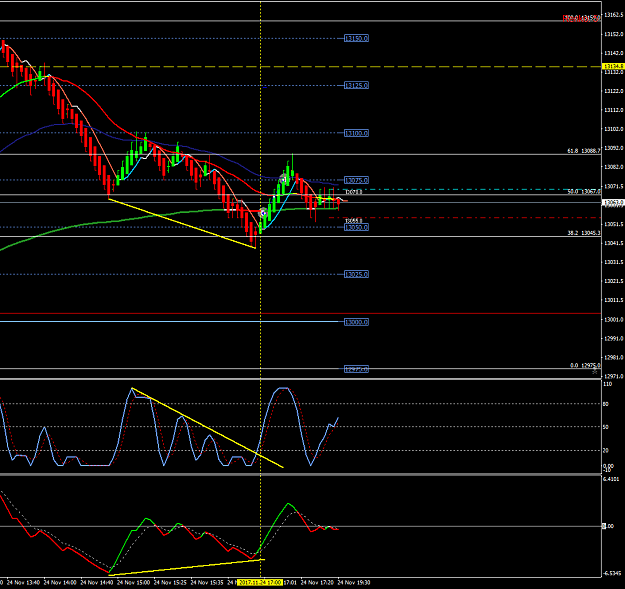Click the 24 Nov 15:00 time label
The height and width of the screenshot is (589, 625).
tap(134, 583)
